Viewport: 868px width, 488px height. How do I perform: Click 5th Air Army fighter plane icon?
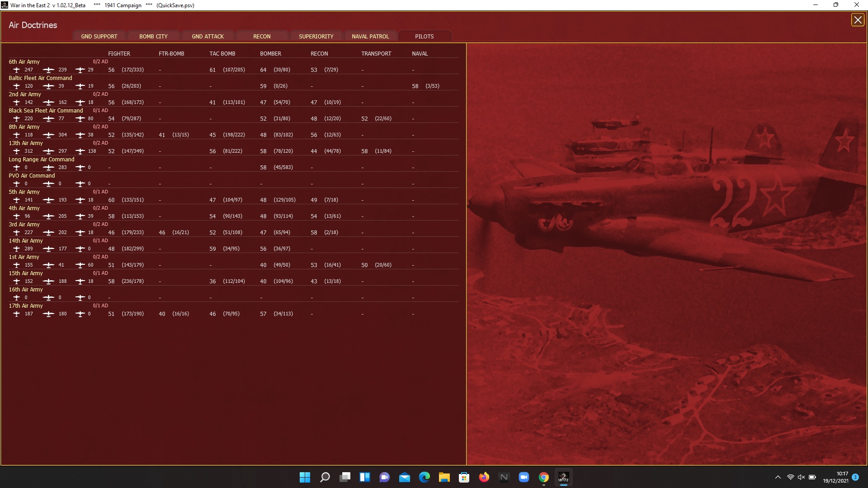click(x=17, y=200)
